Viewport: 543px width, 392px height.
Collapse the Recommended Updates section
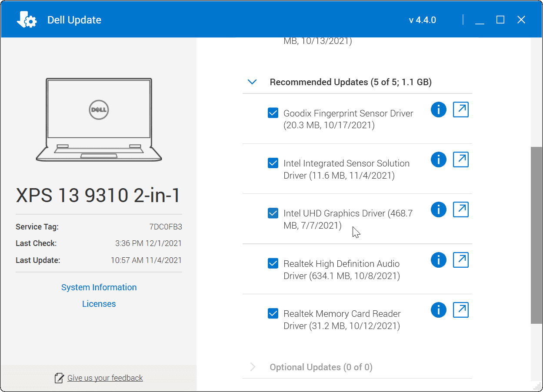(x=252, y=82)
